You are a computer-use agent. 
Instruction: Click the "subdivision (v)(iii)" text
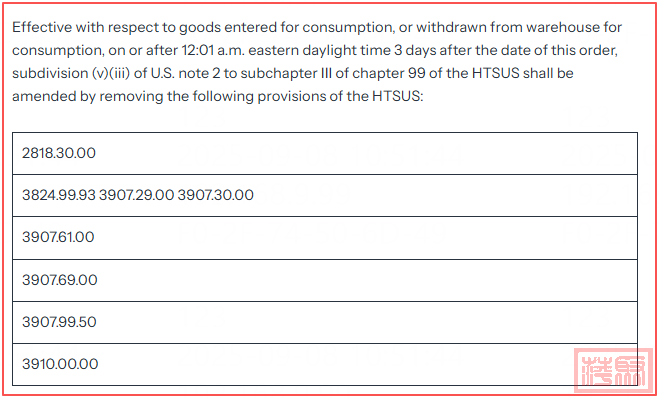71,74
